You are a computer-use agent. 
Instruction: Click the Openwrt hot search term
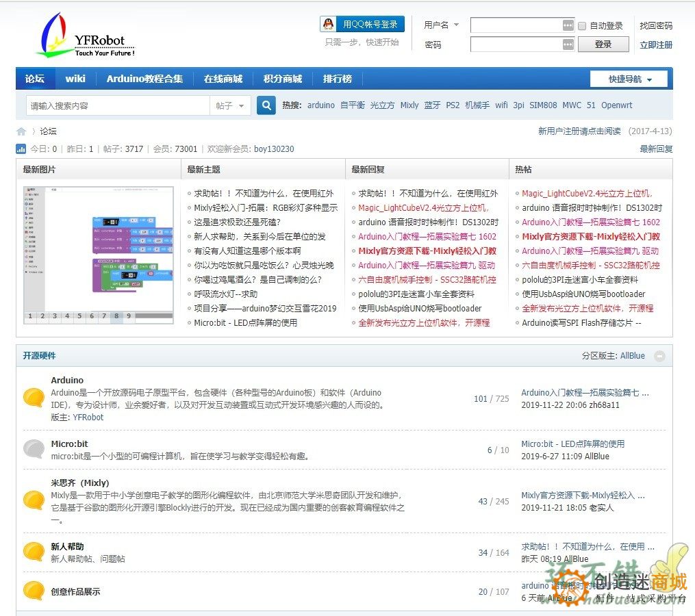(x=616, y=105)
